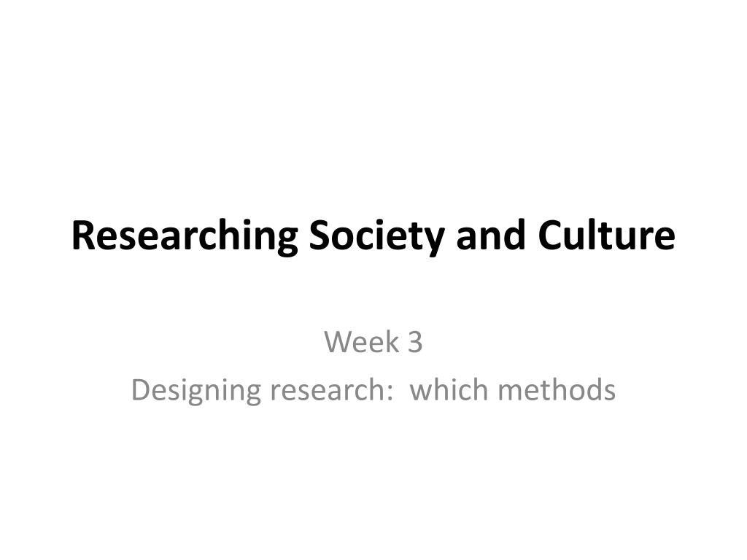This screenshot has width=747, height=560.
Task: Click the final "s" in methods
Action: coord(609,392)
